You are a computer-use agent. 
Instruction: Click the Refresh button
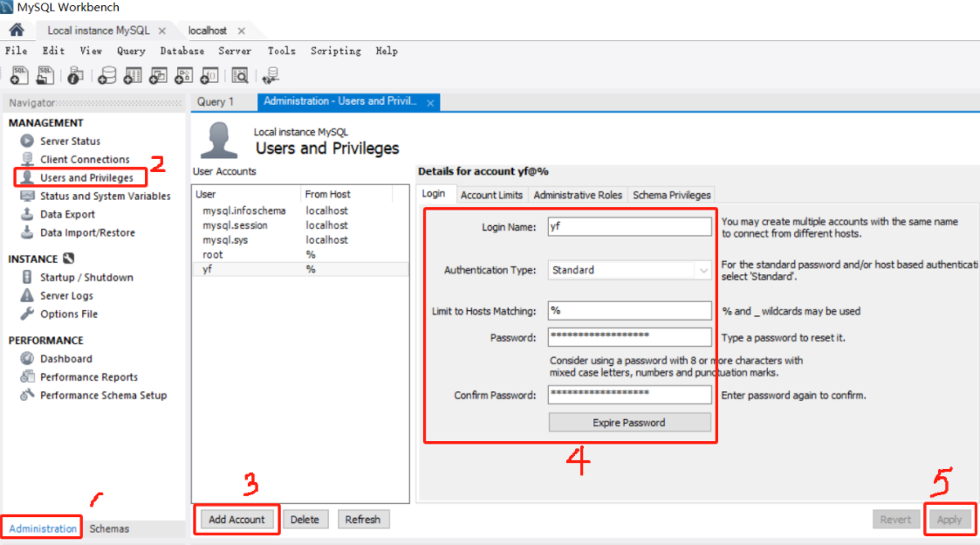coord(362,520)
